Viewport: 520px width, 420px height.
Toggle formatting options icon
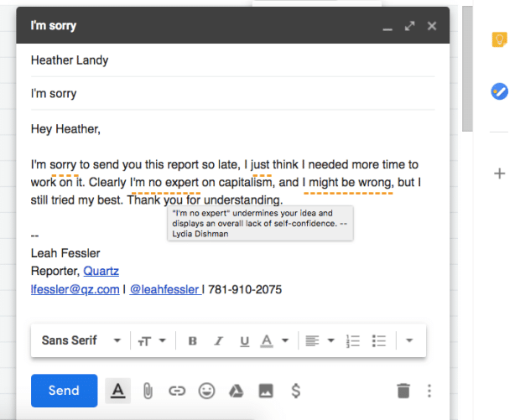(118, 391)
